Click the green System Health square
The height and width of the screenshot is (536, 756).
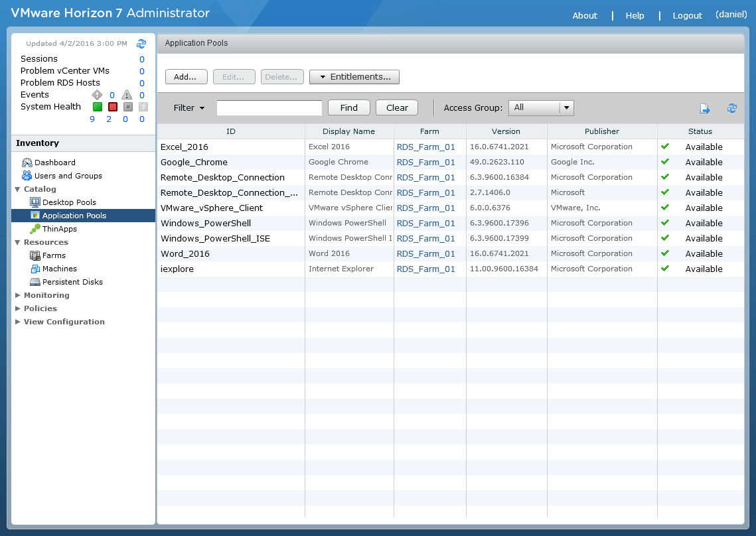click(x=98, y=107)
